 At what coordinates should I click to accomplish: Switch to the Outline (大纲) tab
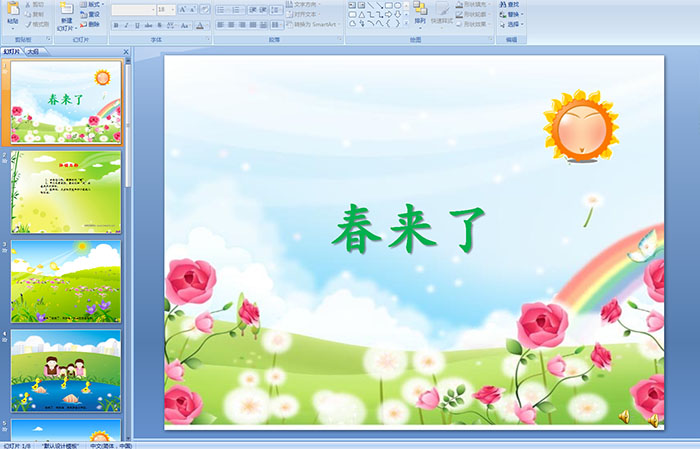(x=33, y=52)
